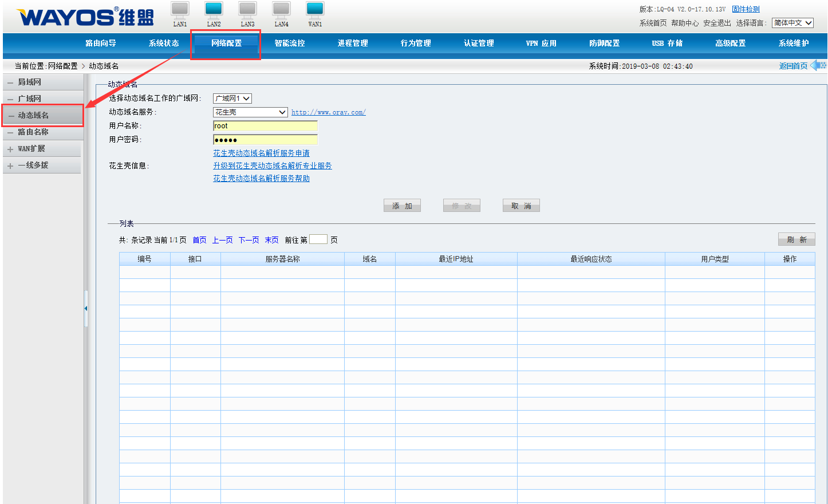
Task: Collapse the sidebar using the splitter arrow
Action: point(86,309)
